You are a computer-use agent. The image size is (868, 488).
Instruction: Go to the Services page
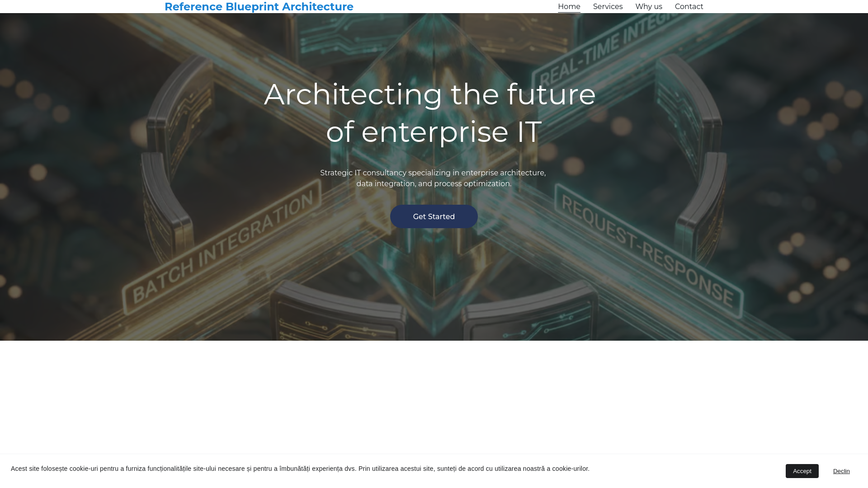tap(608, 6)
